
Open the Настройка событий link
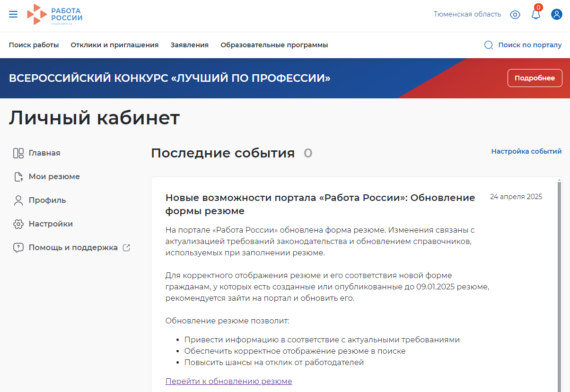pyautogui.click(x=526, y=151)
